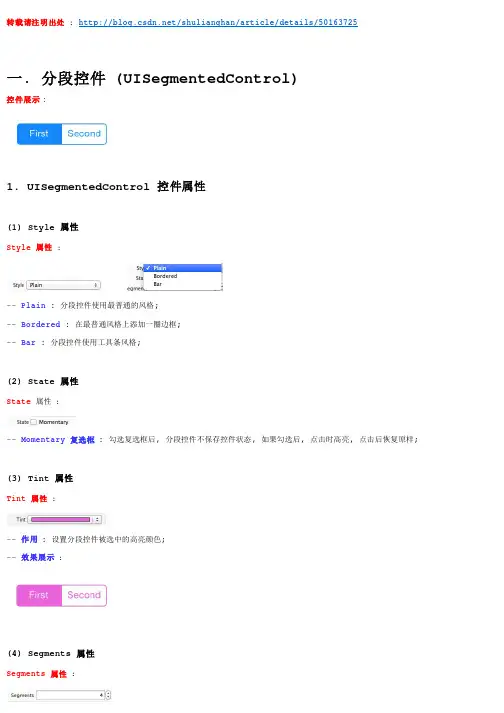Viewport: 504px width, 713px height.
Task: Click the red 转载请注明出处 text
Action: pos(35,22)
